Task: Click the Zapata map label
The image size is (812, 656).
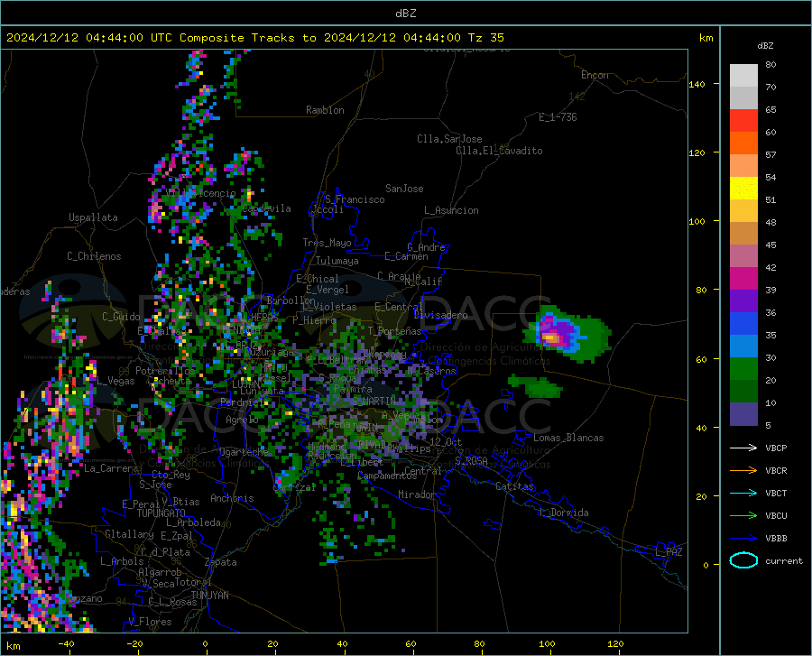Action: [221, 562]
